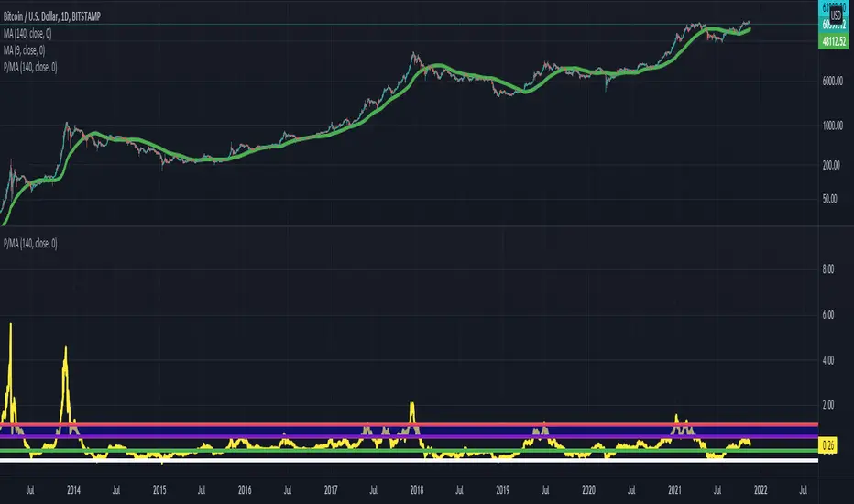This screenshot has width=854, height=504.
Task: Click the 8.00 indicator scale label
Action: click(827, 269)
